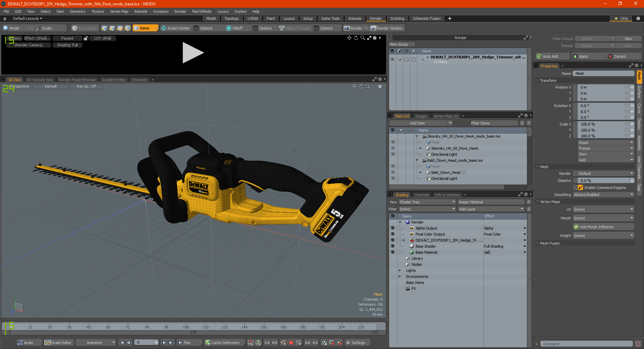Expand Environments in Shader Tree

(x=400, y=277)
